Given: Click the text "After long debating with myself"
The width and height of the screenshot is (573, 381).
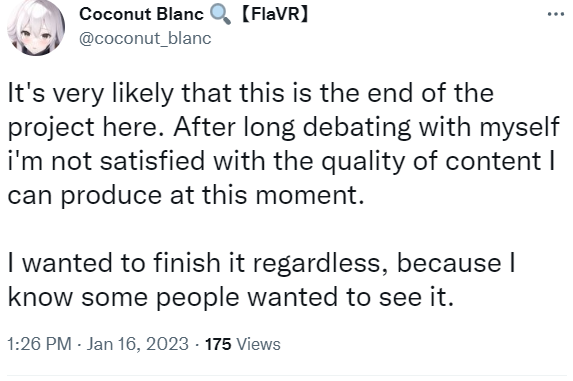Looking at the screenshot, I should 366,127.
